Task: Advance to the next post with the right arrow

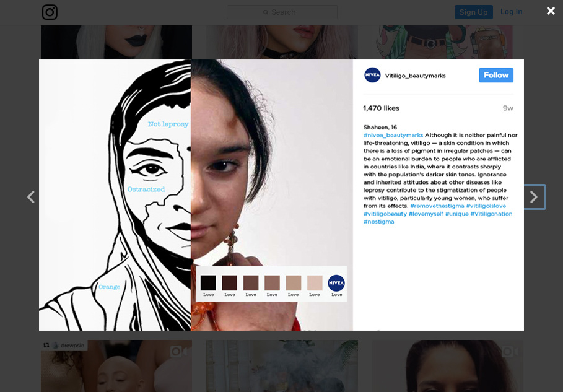Action: [x=533, y=197]
